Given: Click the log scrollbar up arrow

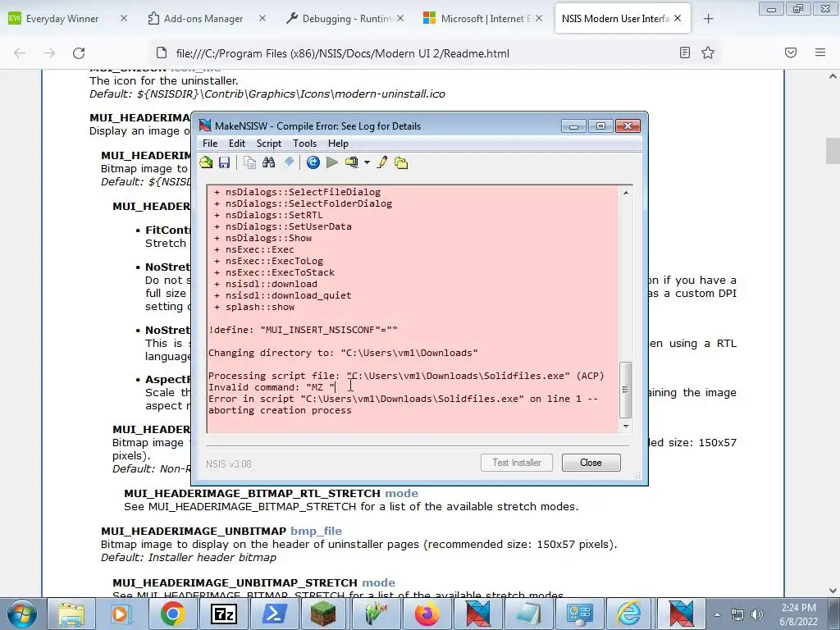Looking at the screenshot, I should click(626, 192).
